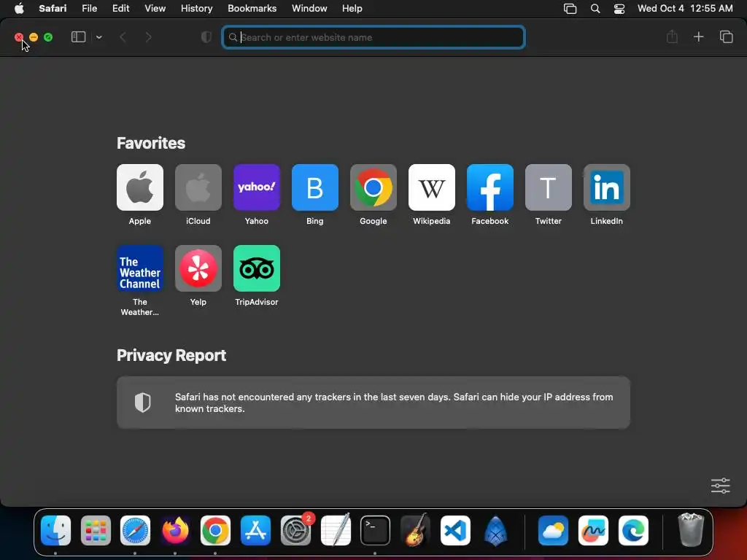Open the Google favorite
747x560 pixels.
pos(373,187)
